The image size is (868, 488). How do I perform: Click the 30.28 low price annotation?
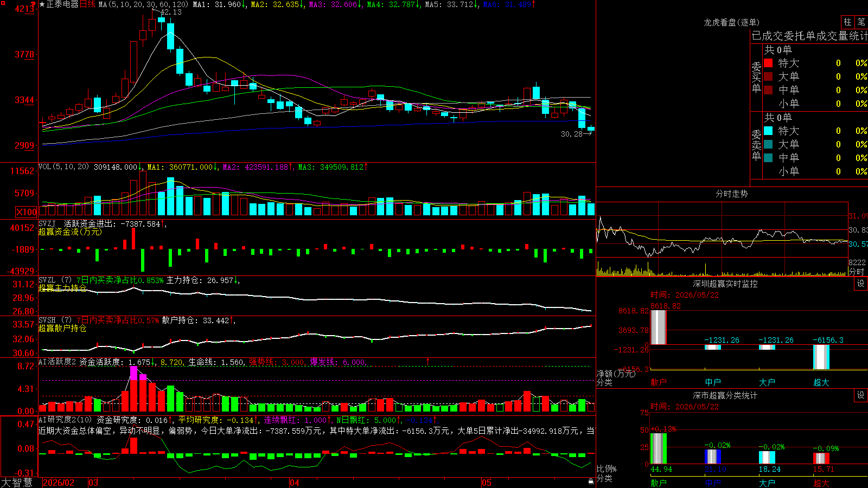[x=572, y=134]
